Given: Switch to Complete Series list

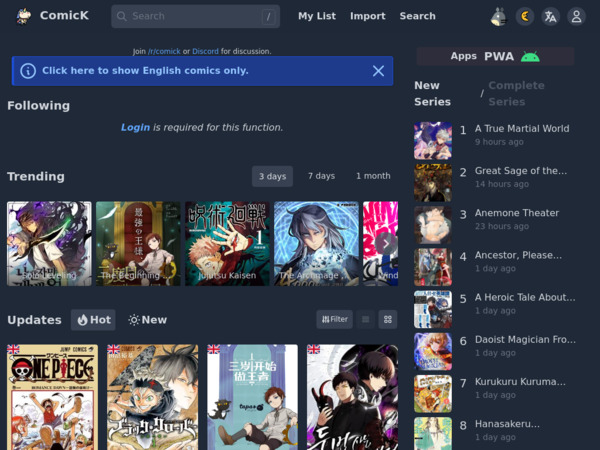Looking at the screenshot, I should 516,94.
